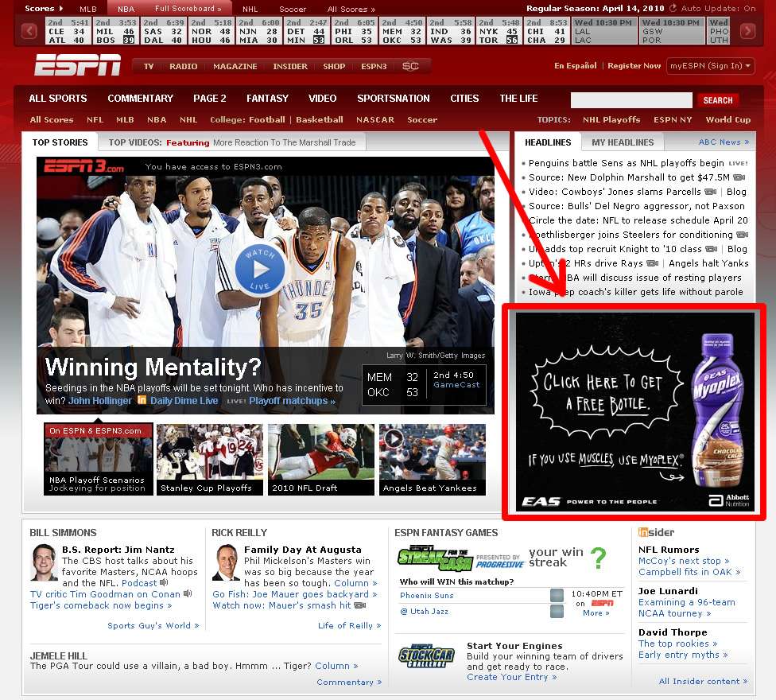776x700 pixels.
Task: Click the INSIDER link in top bar
Action: pyautogui.click(x=290, y=66)
